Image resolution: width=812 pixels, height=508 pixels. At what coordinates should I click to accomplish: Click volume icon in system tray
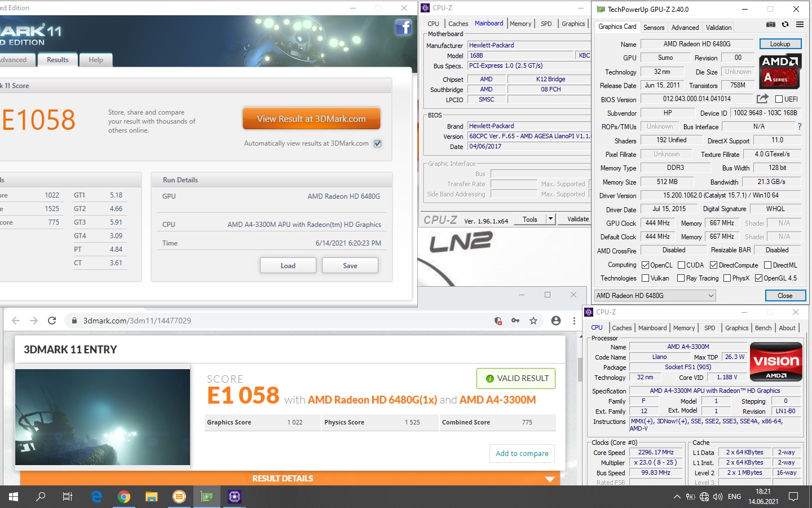click(718, 497)
